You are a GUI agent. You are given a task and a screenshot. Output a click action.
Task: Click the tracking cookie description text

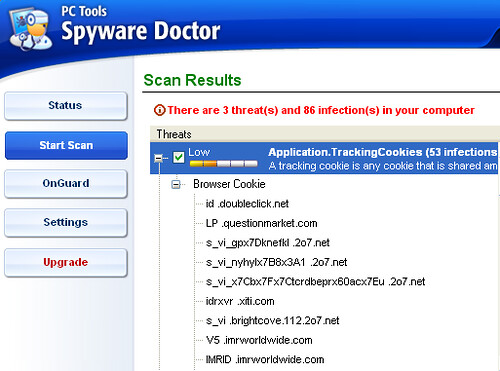pyautogui.click(x=383, y=166)
